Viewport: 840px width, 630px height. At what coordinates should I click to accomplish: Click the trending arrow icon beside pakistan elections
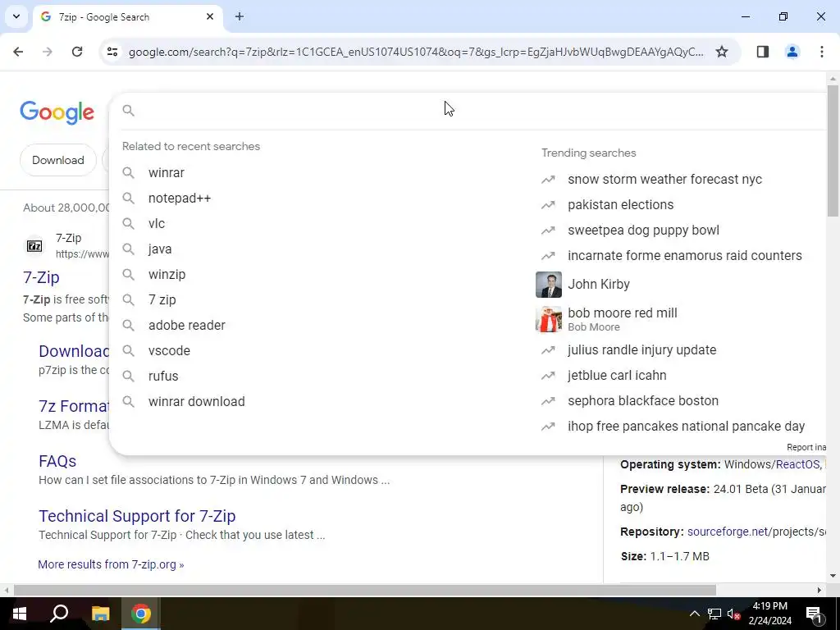click(x=547, y=204)
